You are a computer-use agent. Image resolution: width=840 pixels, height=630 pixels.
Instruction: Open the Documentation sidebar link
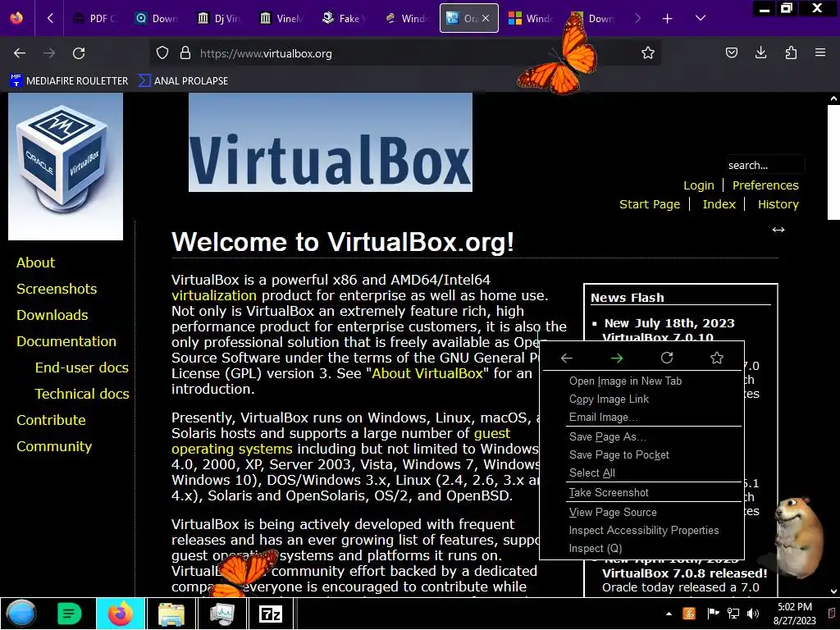point(66,341)
